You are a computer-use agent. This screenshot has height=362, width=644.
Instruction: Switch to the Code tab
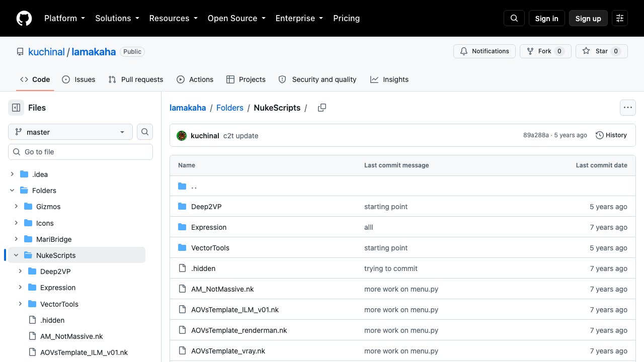(x=35, y=79)
